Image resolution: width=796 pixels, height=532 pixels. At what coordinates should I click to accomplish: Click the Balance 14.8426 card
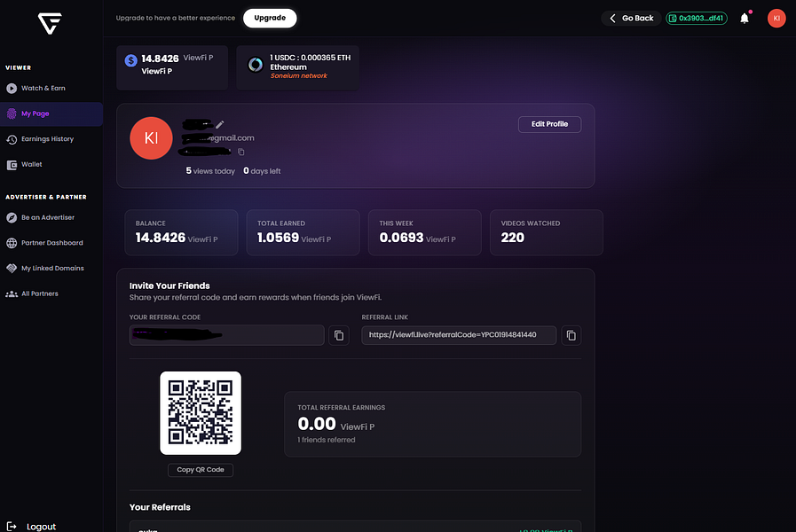[x=181, y=233]
